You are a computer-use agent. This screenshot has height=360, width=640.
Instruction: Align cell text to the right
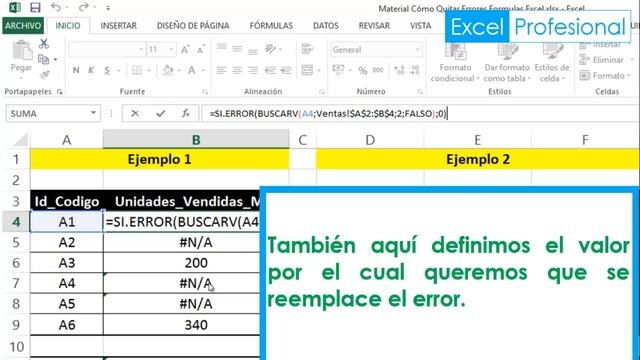(253, 70)
